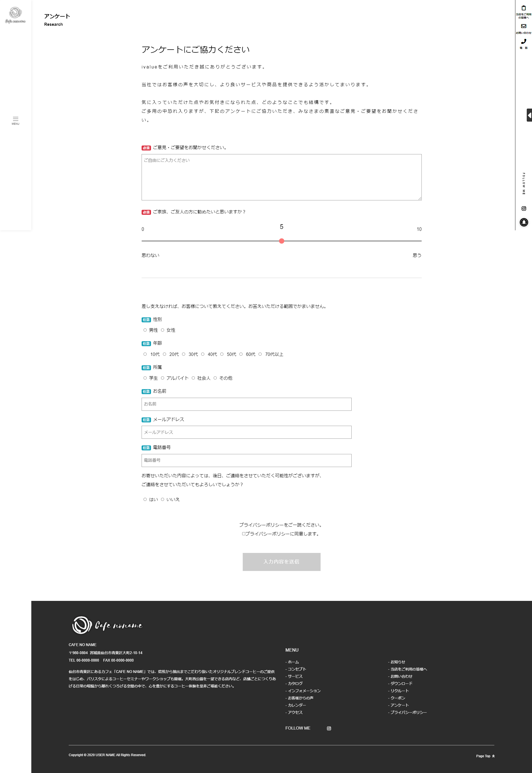Click the Cafe noname logo at top left
Screen dimensions: 532x773
pyautogui.click(x=15, y=15)
